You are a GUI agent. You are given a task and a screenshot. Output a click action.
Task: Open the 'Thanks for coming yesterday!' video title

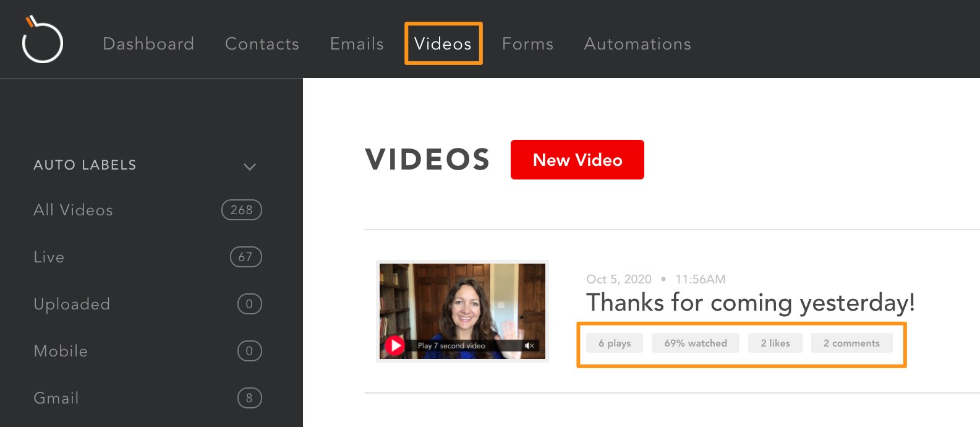point(750,303)
